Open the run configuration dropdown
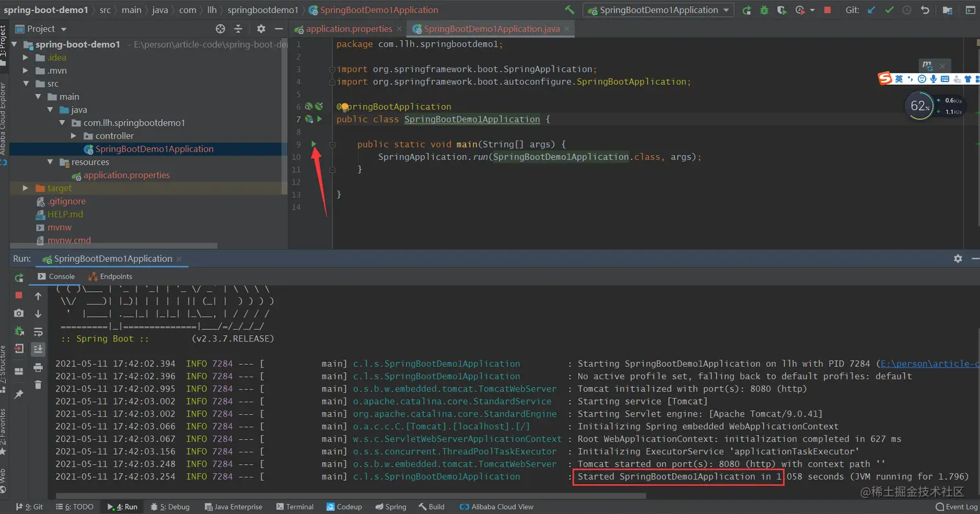980x514 pixels. (658, 10)
